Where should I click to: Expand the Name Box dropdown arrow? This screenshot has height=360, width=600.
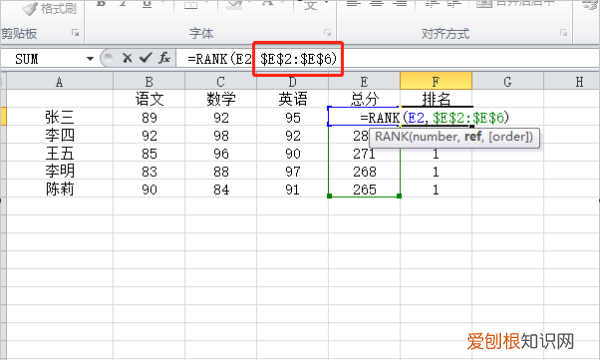point(90,59)
